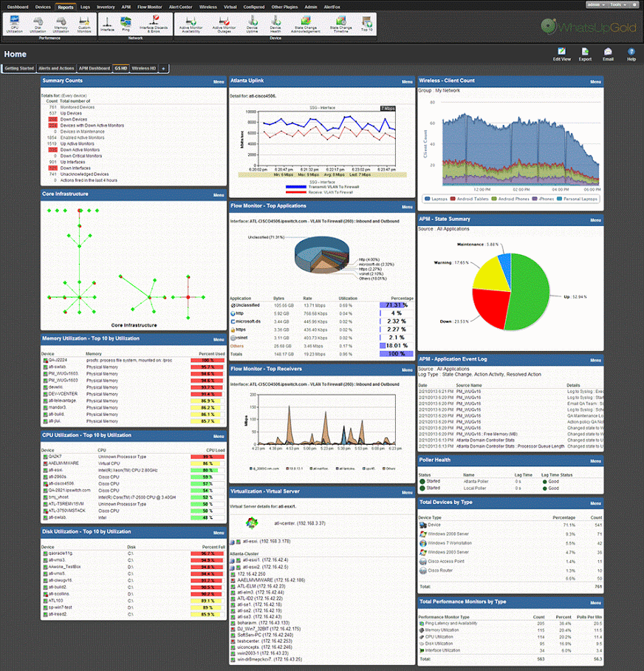Open the State Change Timeline report
The height and width of the screenshot is (671, 644).
coord(340,24)
